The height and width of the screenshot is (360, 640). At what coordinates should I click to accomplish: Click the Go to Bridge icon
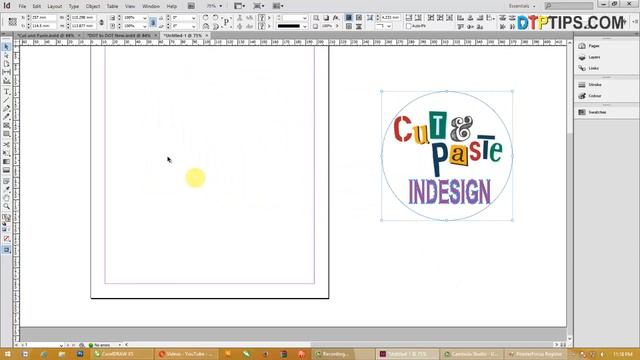point(191,6)
